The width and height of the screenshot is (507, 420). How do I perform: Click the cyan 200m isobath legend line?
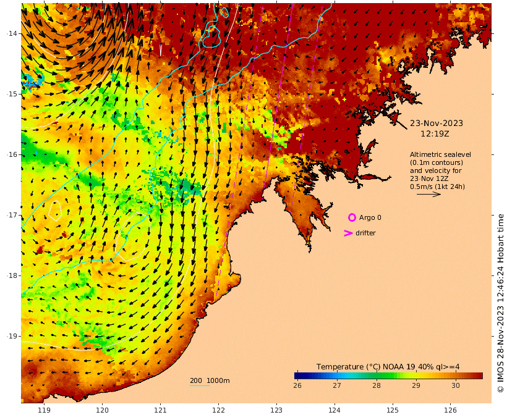point(200,385)
